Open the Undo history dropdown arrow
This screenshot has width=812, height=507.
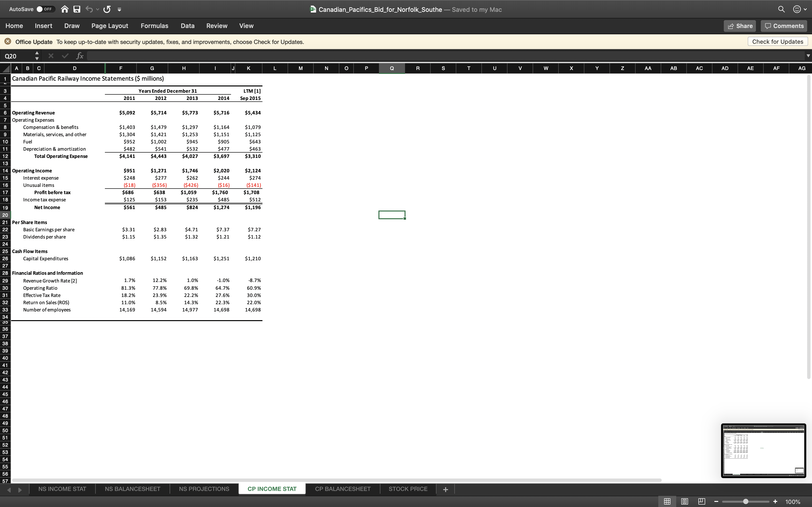coord(98,9)
